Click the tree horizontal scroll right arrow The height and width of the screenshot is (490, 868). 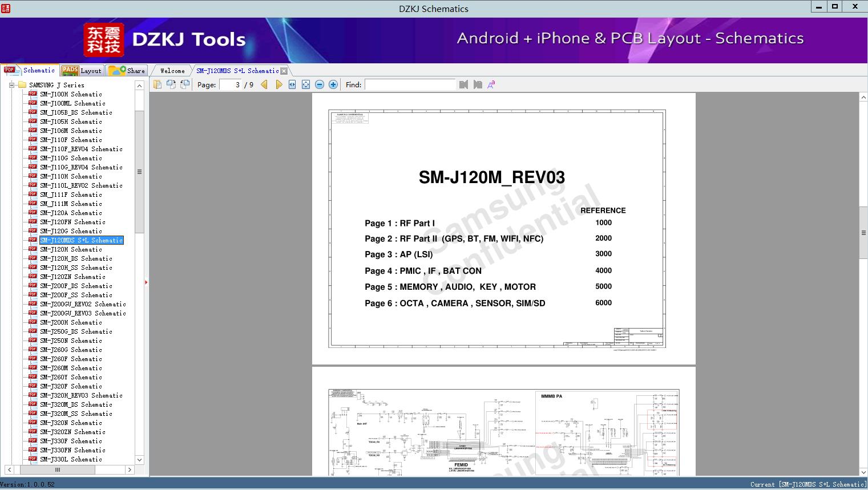[x=130, y=469]
